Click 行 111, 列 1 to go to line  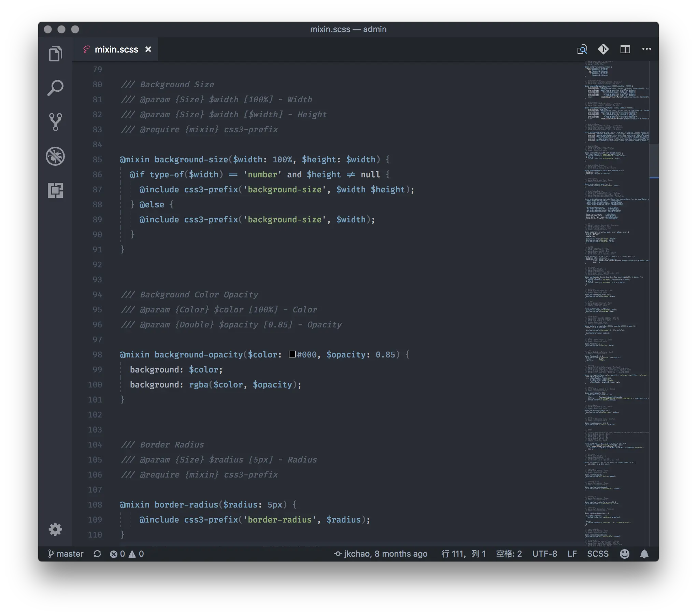click(x=463, y=554)
